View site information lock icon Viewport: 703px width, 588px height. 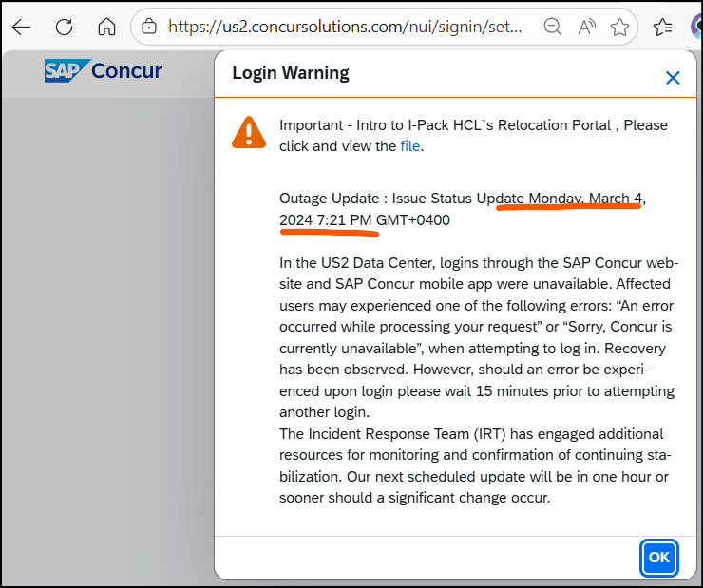(x=149, y=27)
